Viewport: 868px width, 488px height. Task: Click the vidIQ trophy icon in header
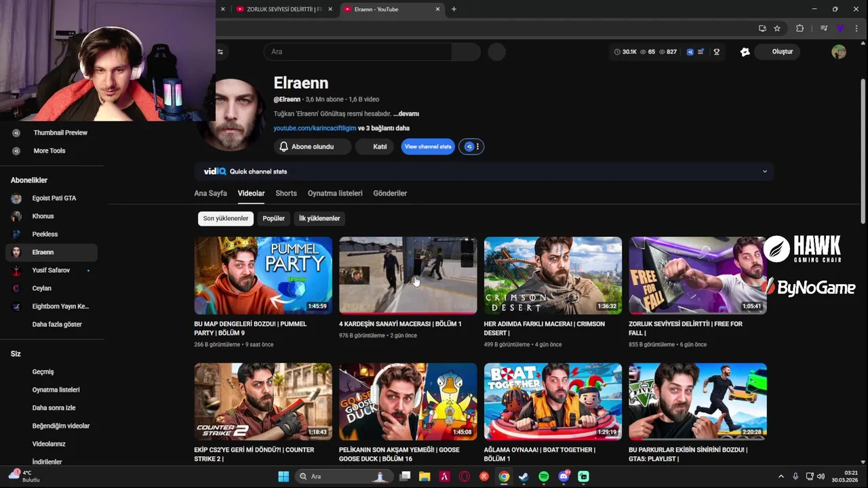[x=716, y=52]
